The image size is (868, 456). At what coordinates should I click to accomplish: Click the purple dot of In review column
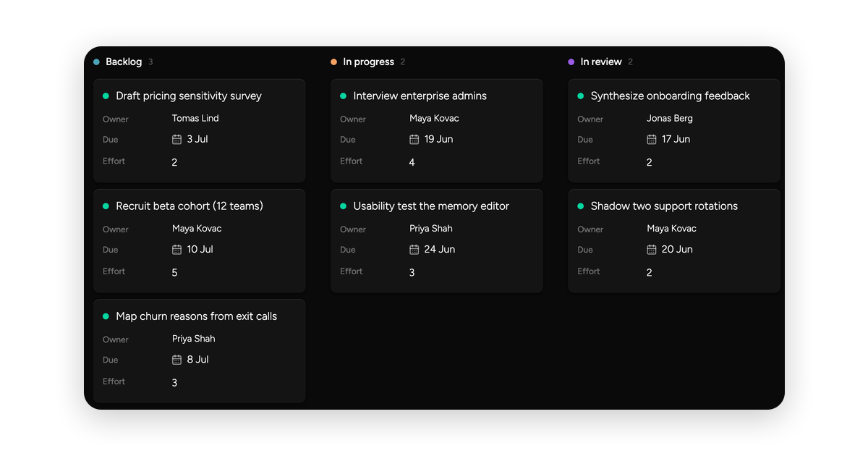(x=571, y=62)
